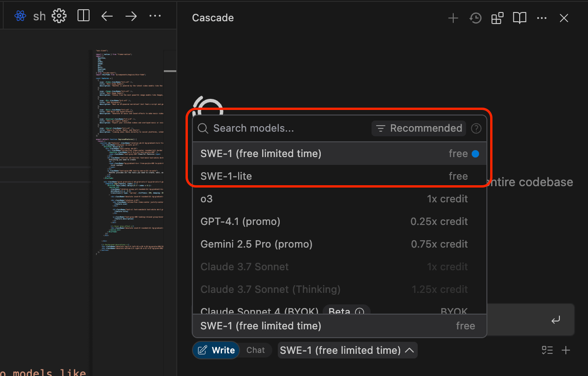This screenshot has width=588, height=376.
Task: Collapse the SWE-1 model selector dropdown
Action: [x=347, y=350]
